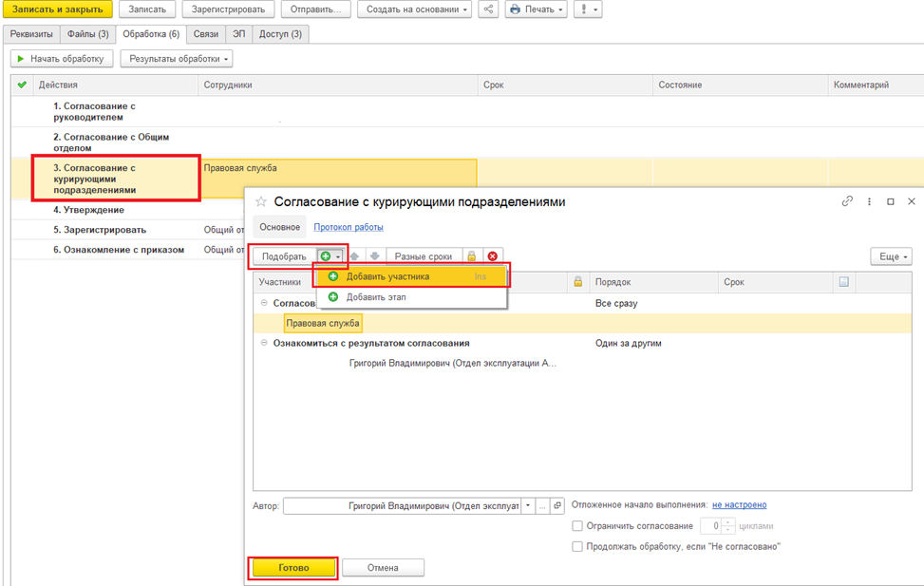The width and height of the screenshot is (924, 586).
Task: Click the padlock icon in participants toolbar
Action: [x=471, y=256]
